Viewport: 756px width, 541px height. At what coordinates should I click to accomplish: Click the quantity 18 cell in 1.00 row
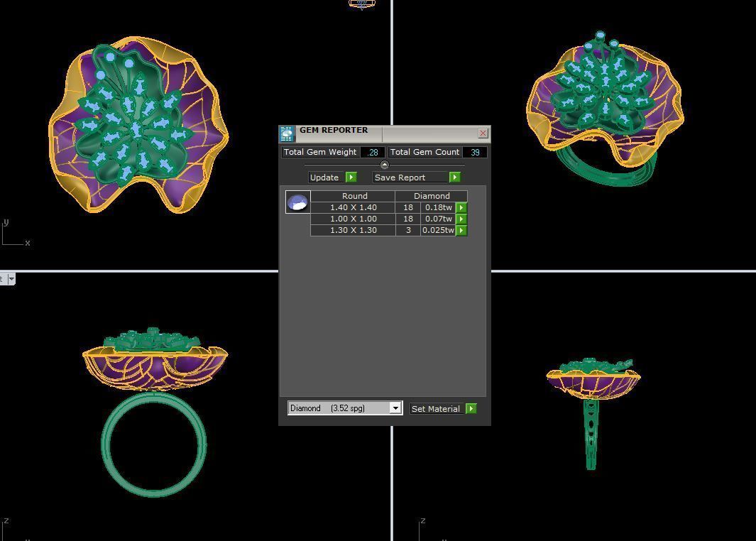(x=408, y=219)
